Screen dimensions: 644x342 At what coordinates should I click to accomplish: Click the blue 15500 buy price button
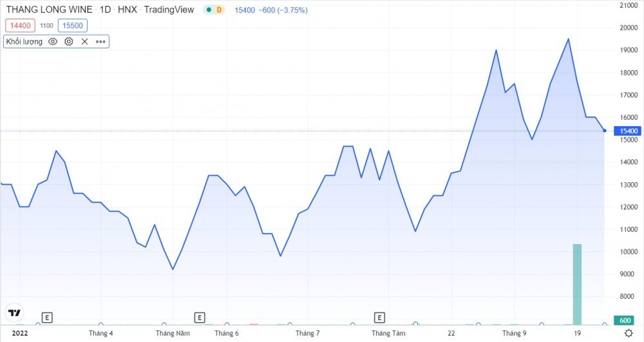pyautogui.click(x=73, y=26)
